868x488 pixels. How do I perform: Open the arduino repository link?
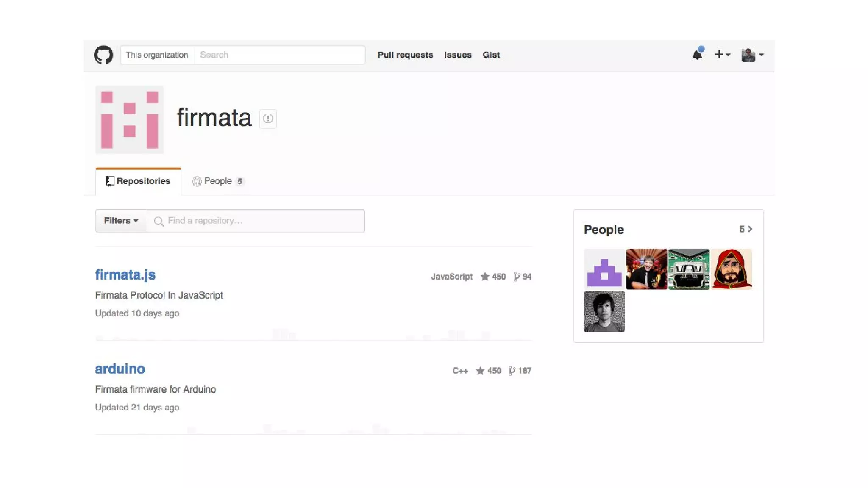pyautogui.click(x=120, y=369)
